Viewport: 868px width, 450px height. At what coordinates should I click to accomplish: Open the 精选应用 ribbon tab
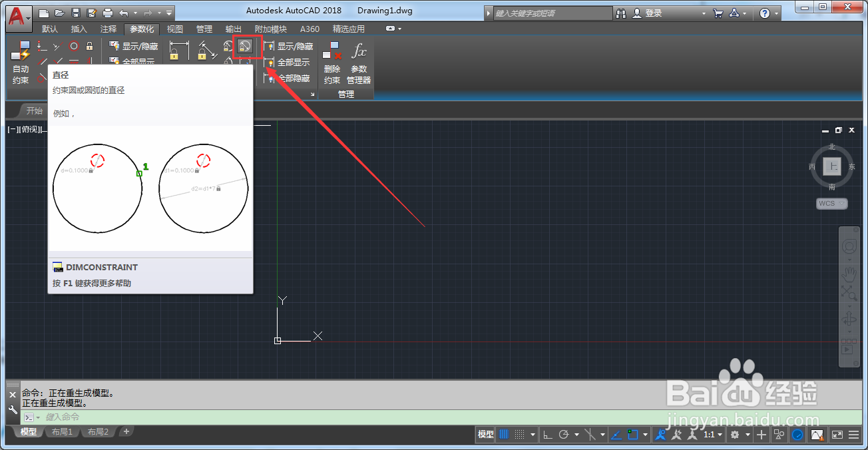coord(349,29)
